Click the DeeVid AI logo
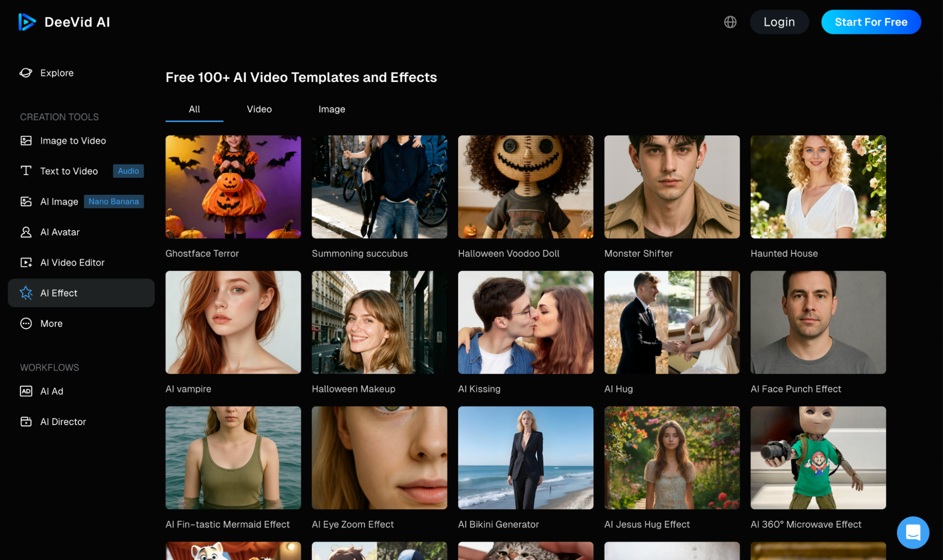The width and height of the screenshot is (943, 560). pyautogui.click(x=64, y=22)
